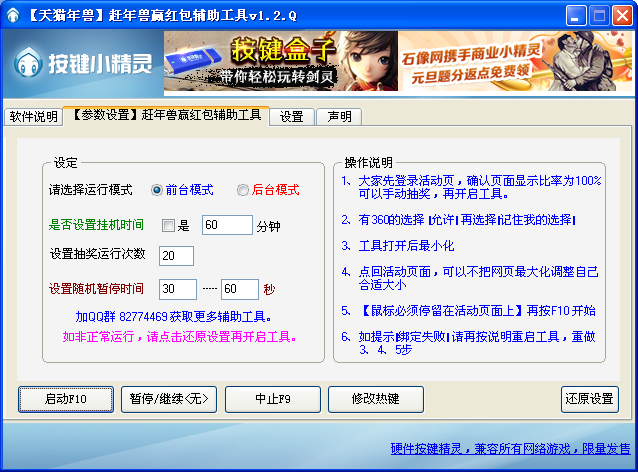Click the 修改热键 button
The width and height of the screenshot is (638, 472).
(376, 399)
